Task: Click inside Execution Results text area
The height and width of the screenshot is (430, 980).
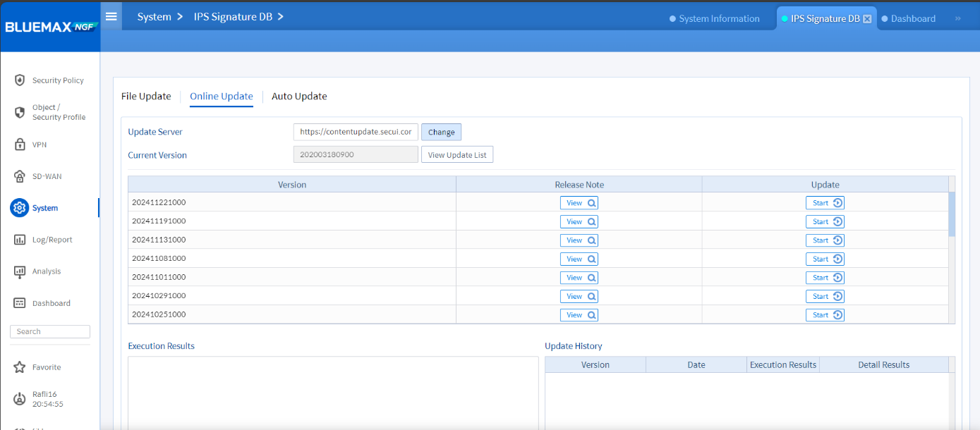Action: click(x=333, y=393)
